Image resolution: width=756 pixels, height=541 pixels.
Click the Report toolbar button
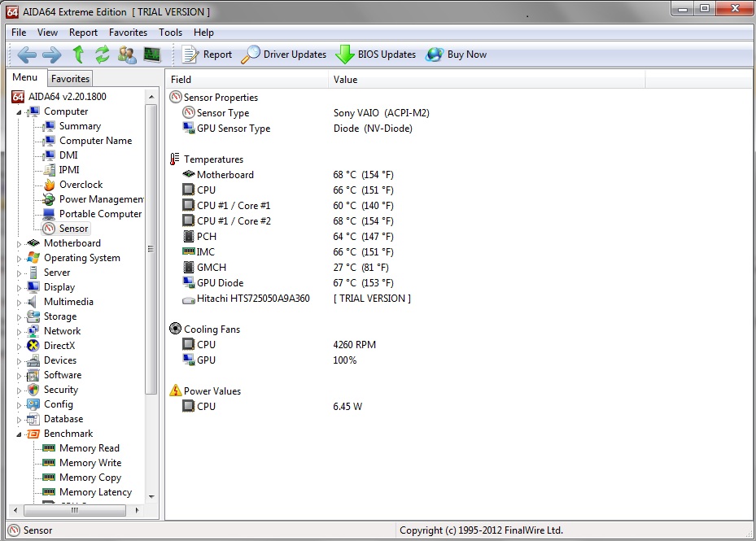pyautogui.click(x=207, y=55)
